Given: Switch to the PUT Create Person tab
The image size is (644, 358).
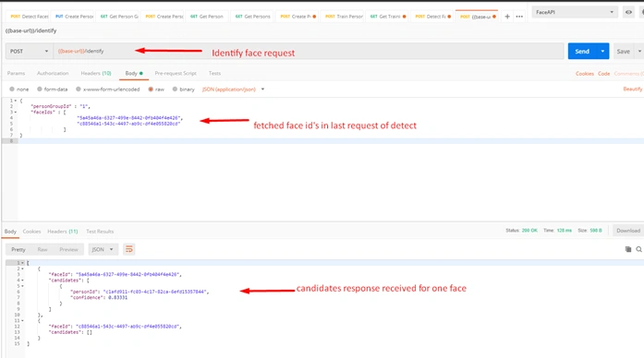Looking at the screenshot, I should pyautogui.click(x=74, y=17).
